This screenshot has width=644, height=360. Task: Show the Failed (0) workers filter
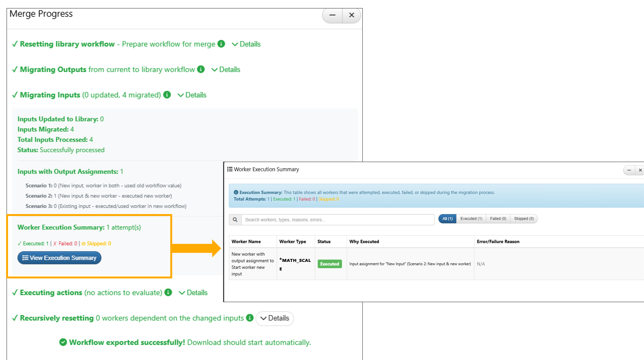point(498,219)
